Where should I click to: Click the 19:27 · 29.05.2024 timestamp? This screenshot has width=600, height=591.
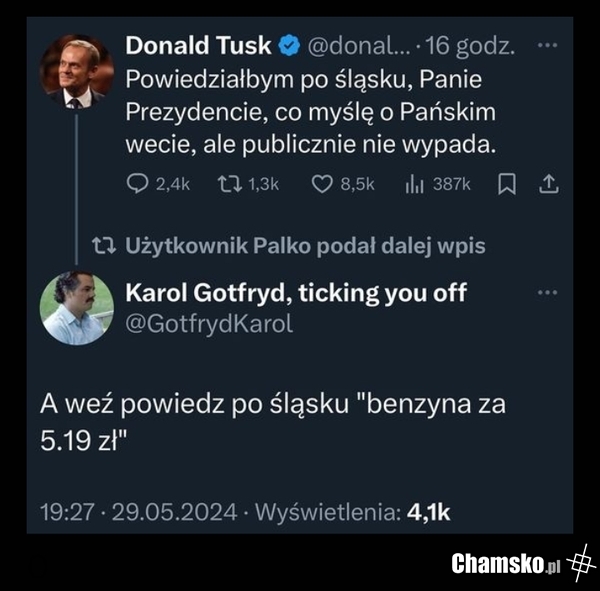pos(138,512)
